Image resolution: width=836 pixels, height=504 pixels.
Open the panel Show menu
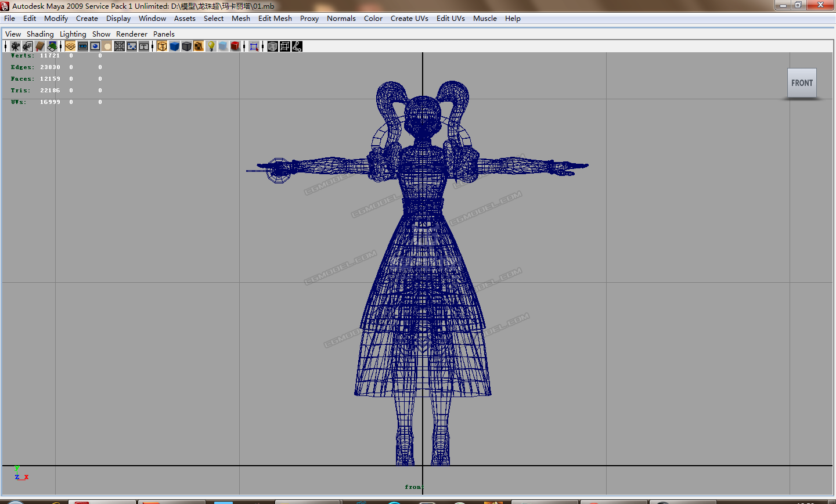pos(101,34)
